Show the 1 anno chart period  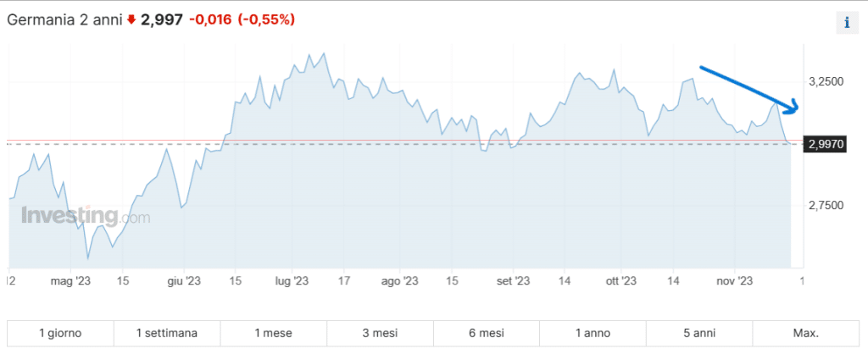593,333
